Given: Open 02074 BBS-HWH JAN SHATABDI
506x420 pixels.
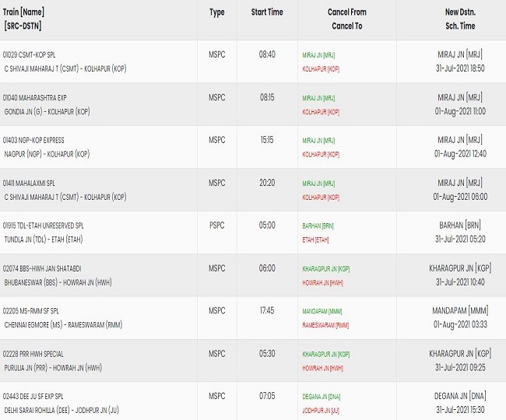Looking at the screenshot, I should (x=42, y=268).
